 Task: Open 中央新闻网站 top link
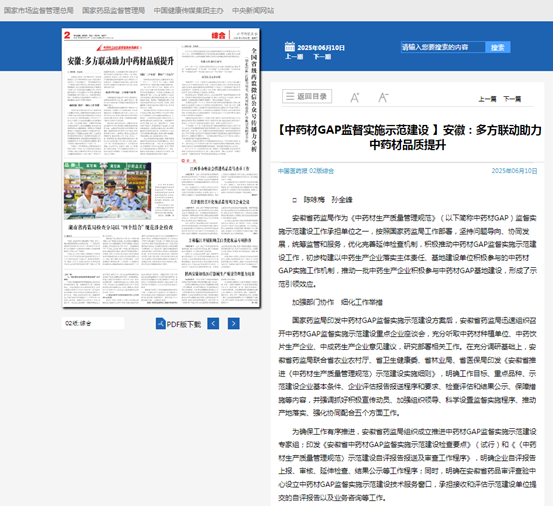click(253, 11)
